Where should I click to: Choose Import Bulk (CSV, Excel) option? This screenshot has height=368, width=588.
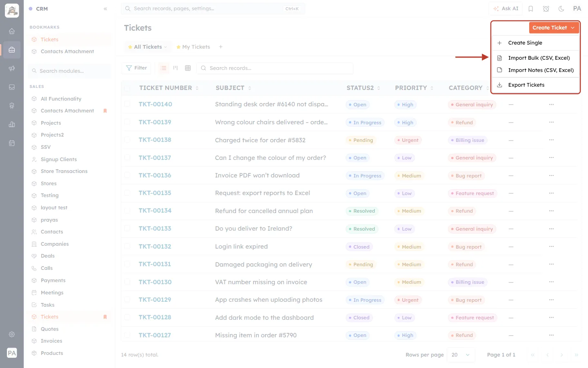[x=536, y=58]
